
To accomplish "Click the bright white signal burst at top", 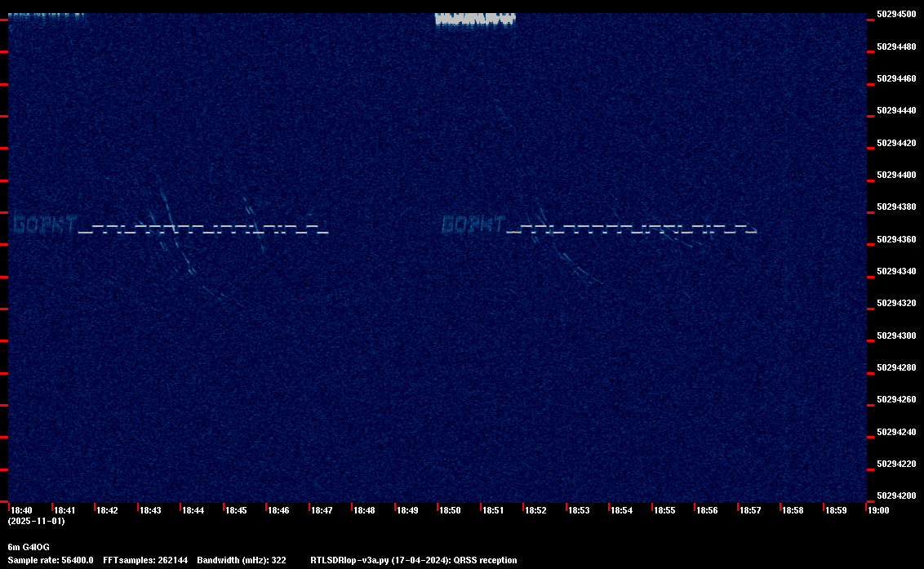I will [x=475, y=20].
